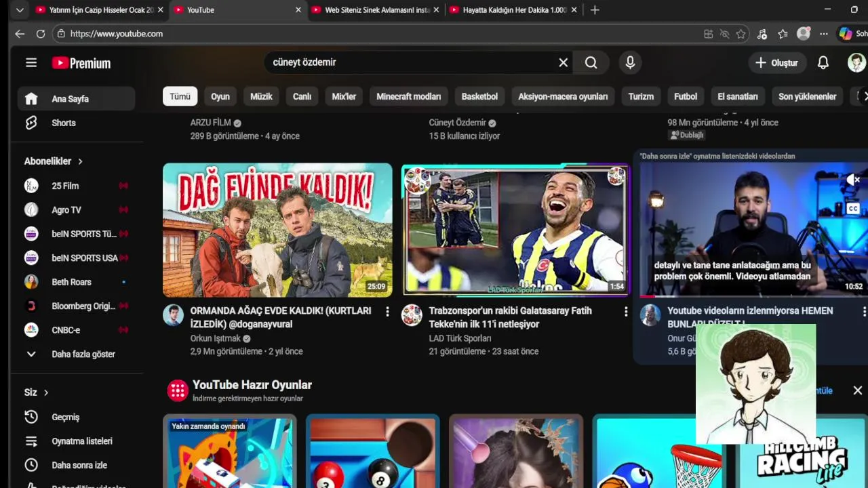This screenshot has height=488, width=868.
Task: Open Hill Climb Racing Lite game card
Action: pyautogui.click(x=803, y=461)
